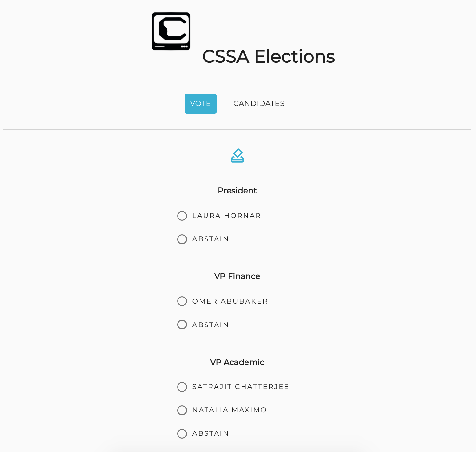Image resolution: width=476 pixels, height=452 pixels.
Task: Select Laura Hornar radio button for President
Action: click(182, 216)
